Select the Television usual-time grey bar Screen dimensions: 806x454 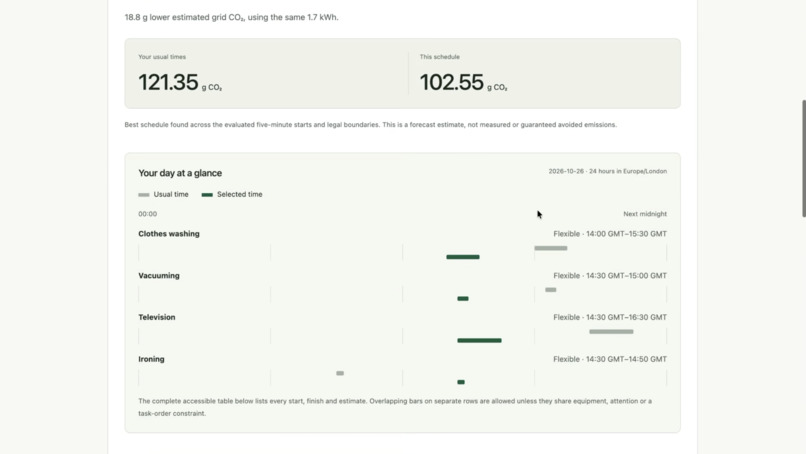[x=611, y=332]
